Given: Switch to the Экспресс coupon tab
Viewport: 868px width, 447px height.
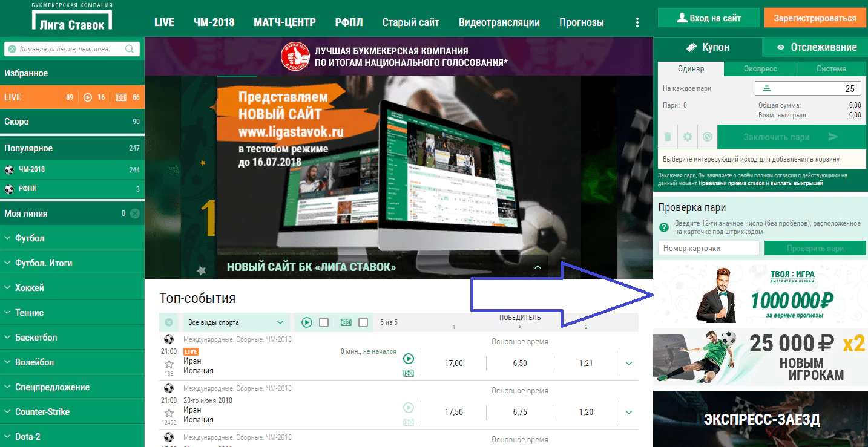Looking at the screenshot, I should pyautogui.click(x=760, y=69).
